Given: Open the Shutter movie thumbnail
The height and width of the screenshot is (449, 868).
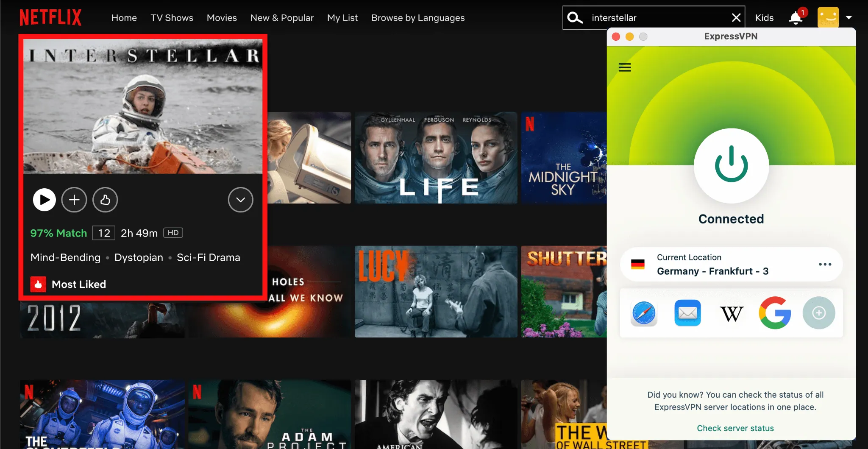Looking at the screenshot, I should [564, 292].
